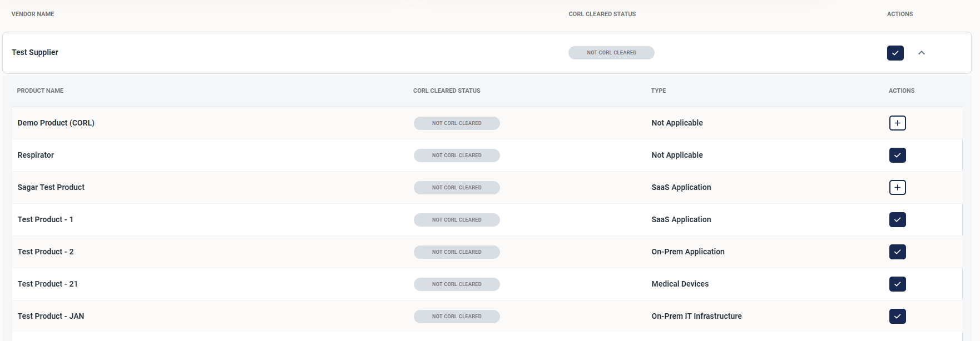The width and height of the screenshot is (980, 341).
Task: Select the Respirator product name
Action: point(36,155)
